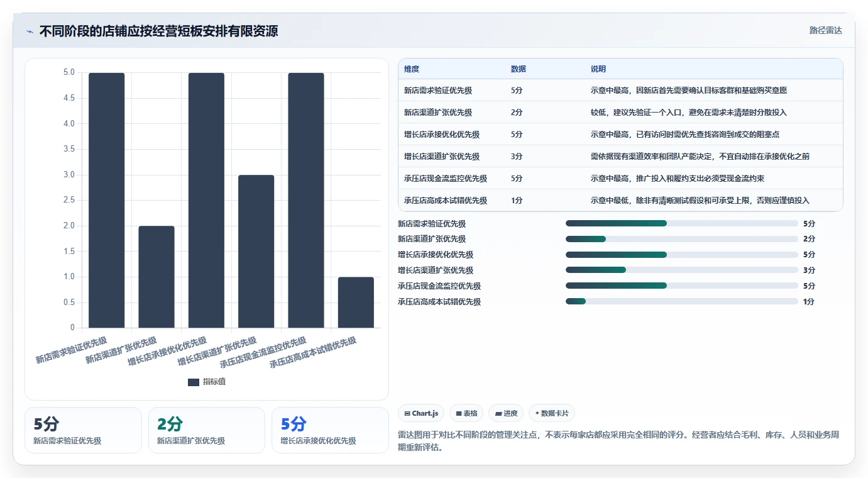Image resolution: width=868 pixels, height=478 pixels.
Task: Click the chart bar for 新店渠道扩张优先级
Action: (x=157, y=277)
